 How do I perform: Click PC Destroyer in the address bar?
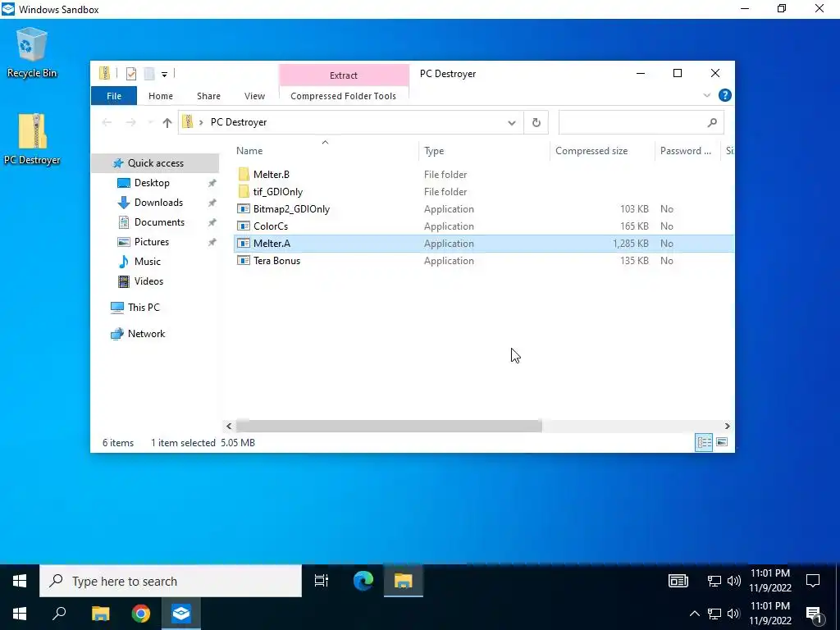click(239, 122)
